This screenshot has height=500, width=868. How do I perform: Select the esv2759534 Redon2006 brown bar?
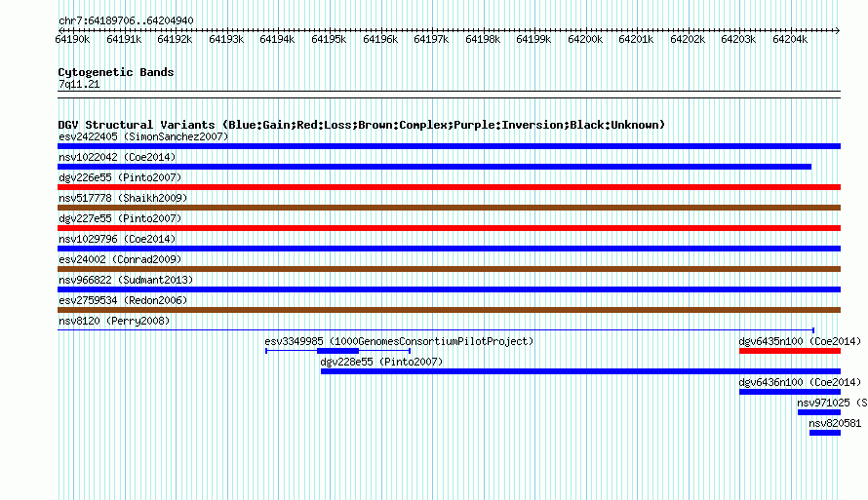(449, 310)
